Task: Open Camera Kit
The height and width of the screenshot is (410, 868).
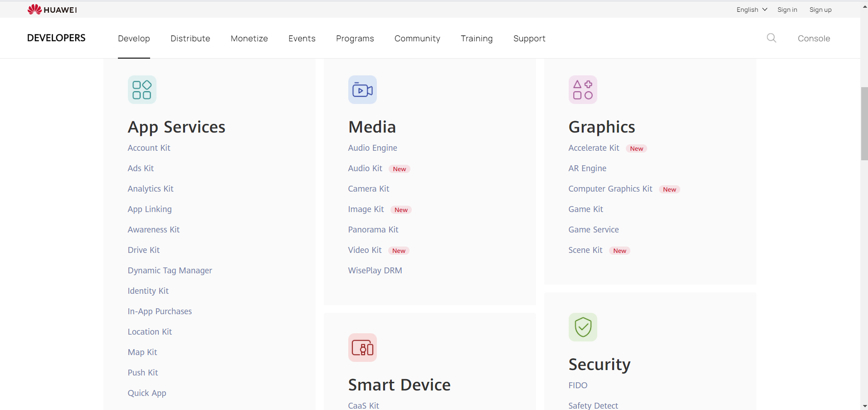Action: 369,189
